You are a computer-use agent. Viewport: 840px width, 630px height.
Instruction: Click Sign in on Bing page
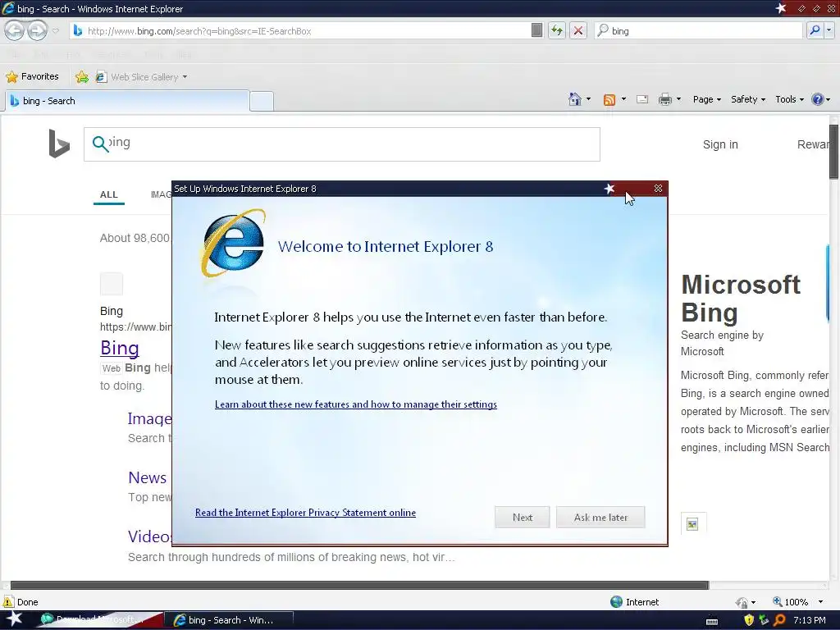pyautogui.click(x=720, y=144)
